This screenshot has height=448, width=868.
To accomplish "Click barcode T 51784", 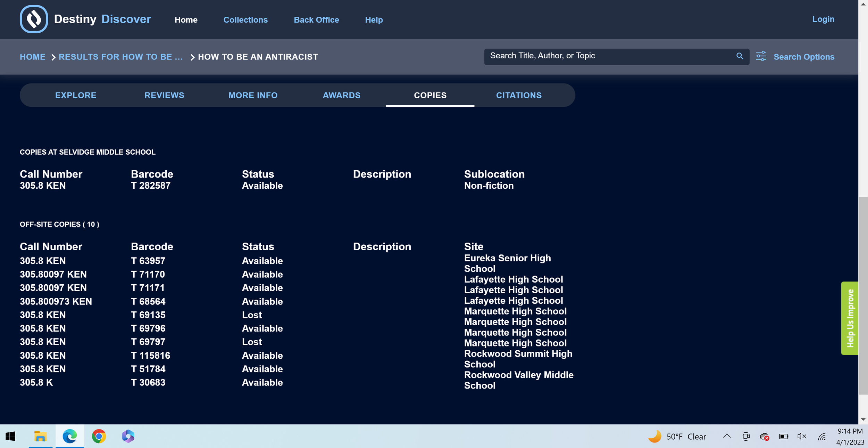I will (x=148, y=369).
